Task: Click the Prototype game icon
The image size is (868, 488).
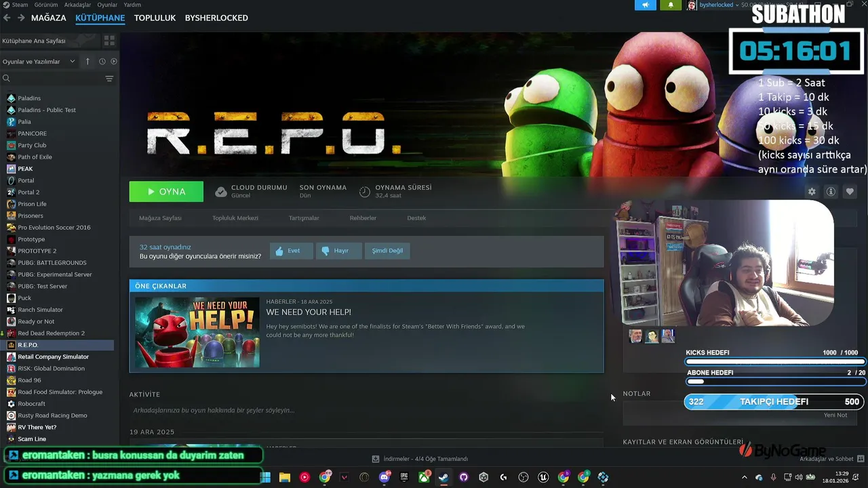Action: tap(11, 239)
